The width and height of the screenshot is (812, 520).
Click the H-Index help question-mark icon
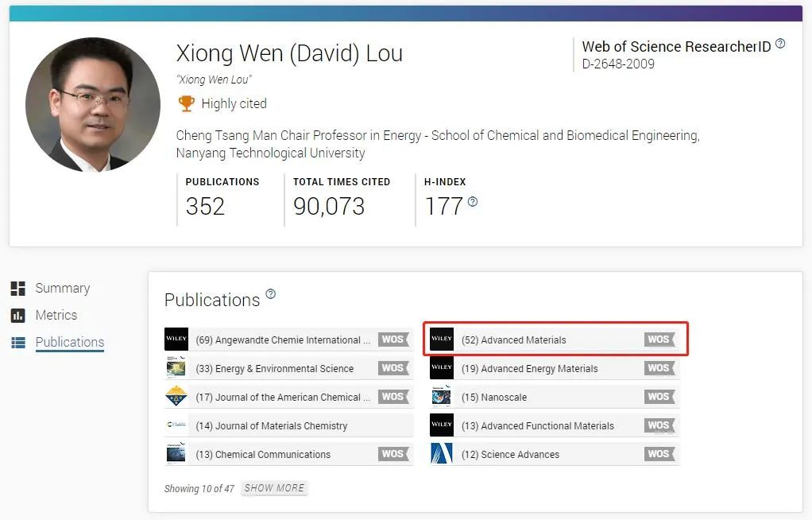click(472, 202)
